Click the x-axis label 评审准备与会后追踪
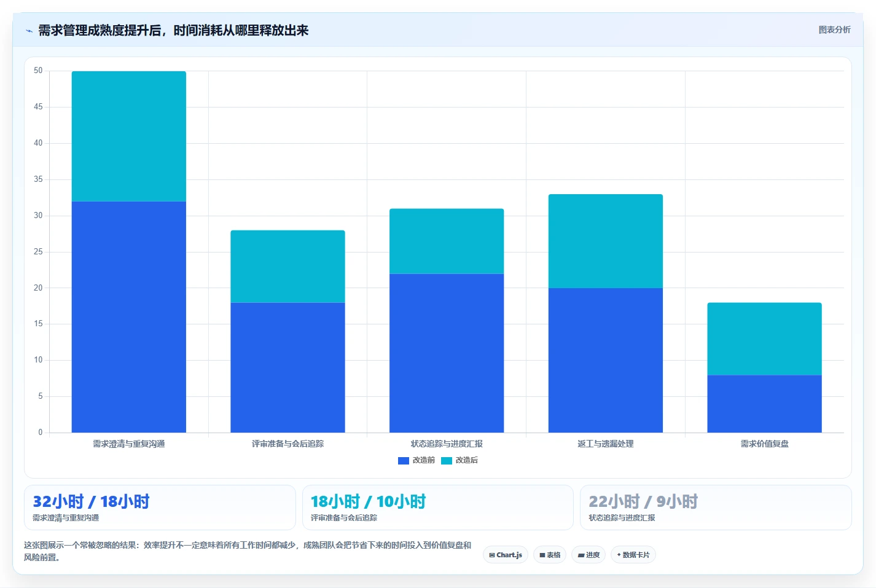 click(287, 444)
